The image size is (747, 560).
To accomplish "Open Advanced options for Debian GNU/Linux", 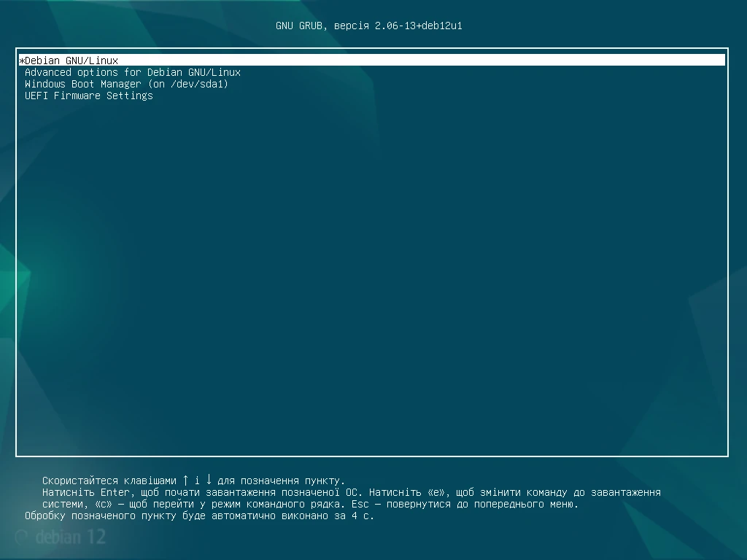I will point(133,72).
